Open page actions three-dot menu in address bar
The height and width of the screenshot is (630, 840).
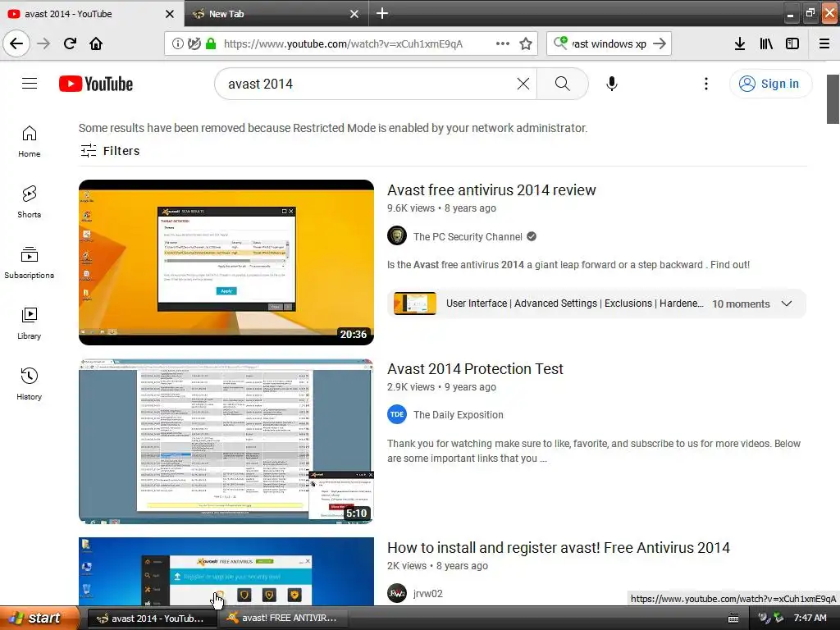(503, 44)
